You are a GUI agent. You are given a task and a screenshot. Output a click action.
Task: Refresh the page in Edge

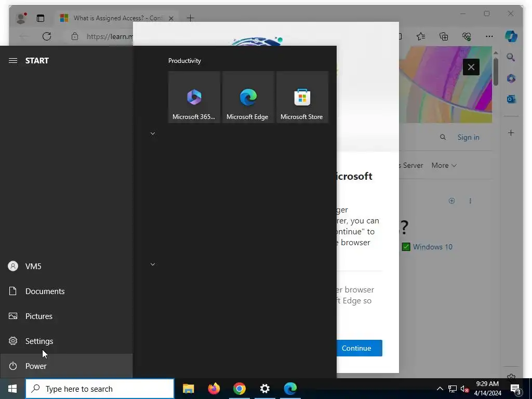click(x=47, y=36)
